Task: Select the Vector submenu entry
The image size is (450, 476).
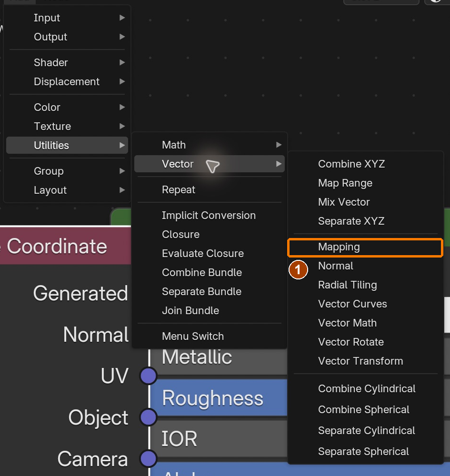Action: [210, 164]
